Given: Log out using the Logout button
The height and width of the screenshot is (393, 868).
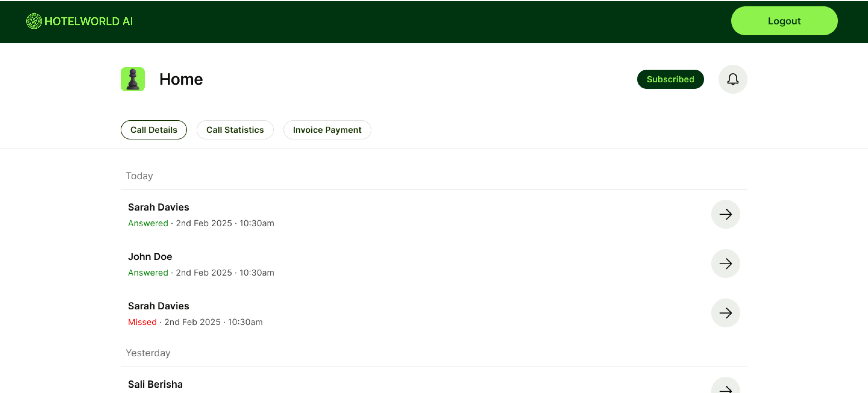Looking at the screenshot, I should pyautogui.click(x=784, y=21).
